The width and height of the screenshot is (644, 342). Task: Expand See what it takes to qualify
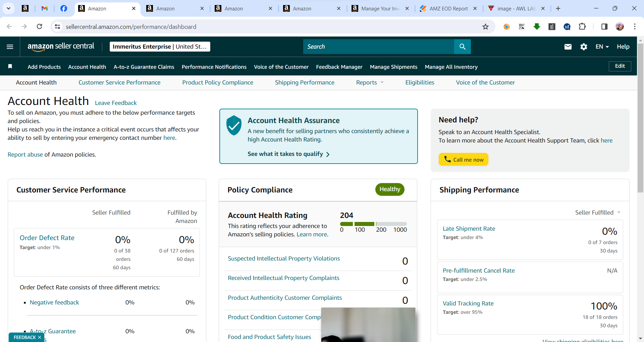288,154
